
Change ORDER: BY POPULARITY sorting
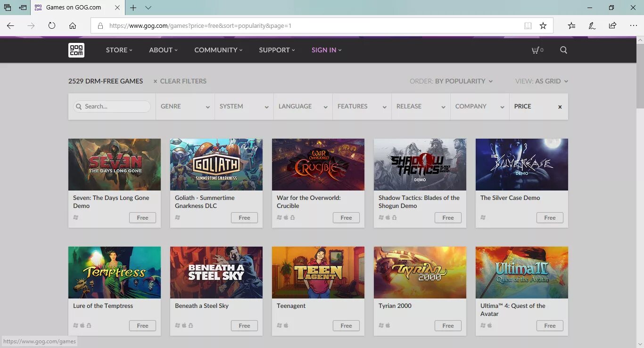point(451,81)
